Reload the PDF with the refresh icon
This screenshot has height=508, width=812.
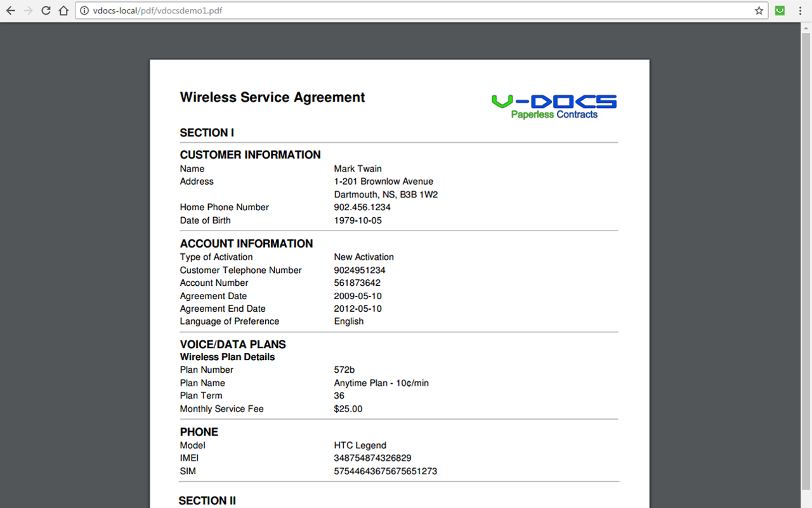(x=45, y=10)
